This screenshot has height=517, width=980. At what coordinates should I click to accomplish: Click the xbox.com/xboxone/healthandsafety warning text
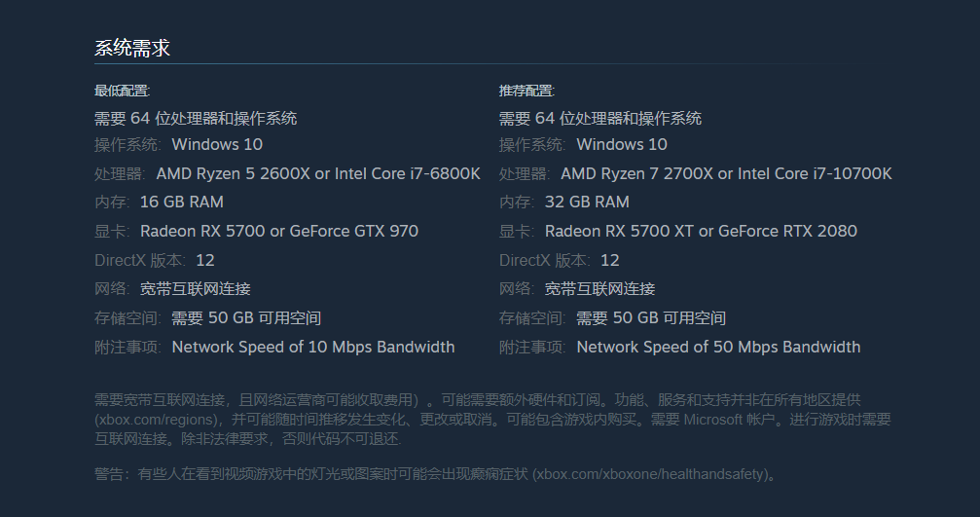pos(650,474)
